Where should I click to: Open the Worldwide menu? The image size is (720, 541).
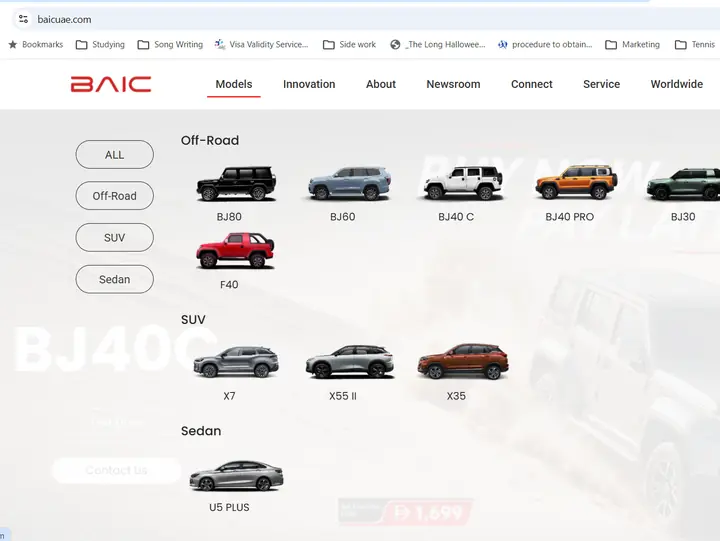pos(677,84)
